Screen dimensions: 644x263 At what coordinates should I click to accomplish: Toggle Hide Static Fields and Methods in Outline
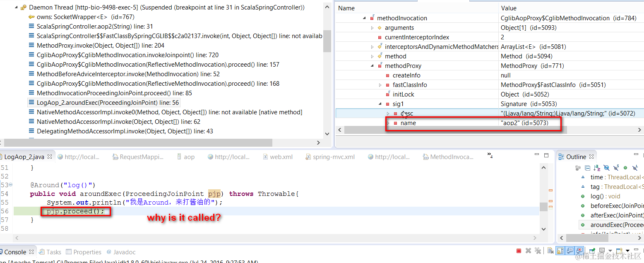616,168
